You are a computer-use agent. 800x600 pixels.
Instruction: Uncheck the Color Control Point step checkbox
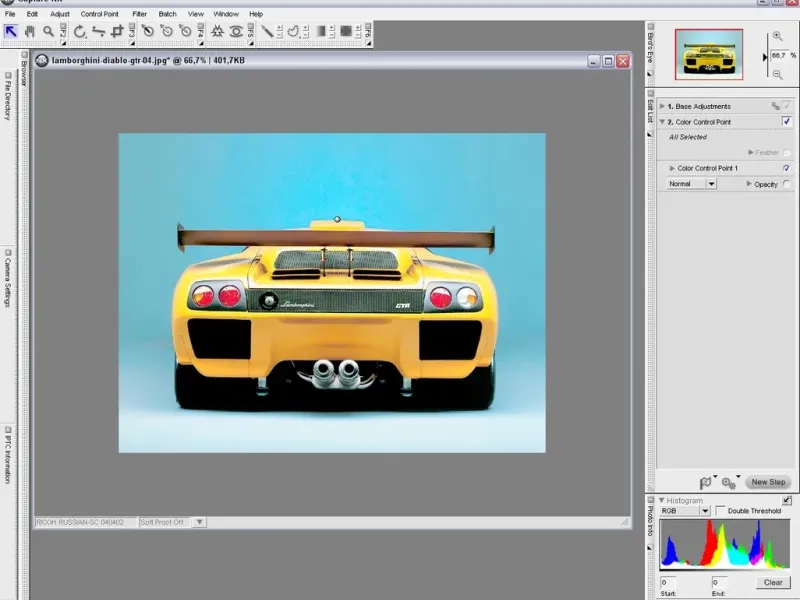(787, 121)
